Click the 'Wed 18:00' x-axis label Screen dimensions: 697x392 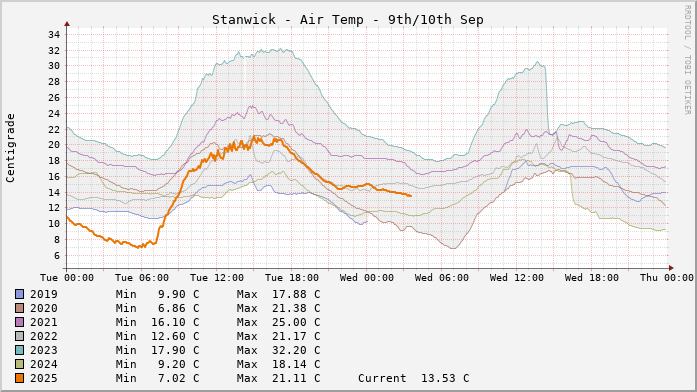(592, 278)
